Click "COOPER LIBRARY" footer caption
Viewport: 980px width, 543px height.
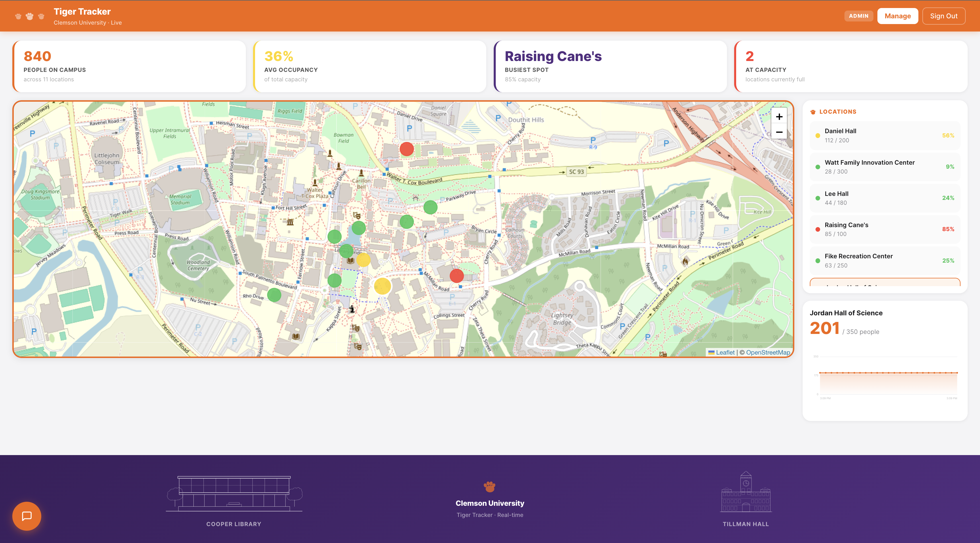tap(234, 524)
